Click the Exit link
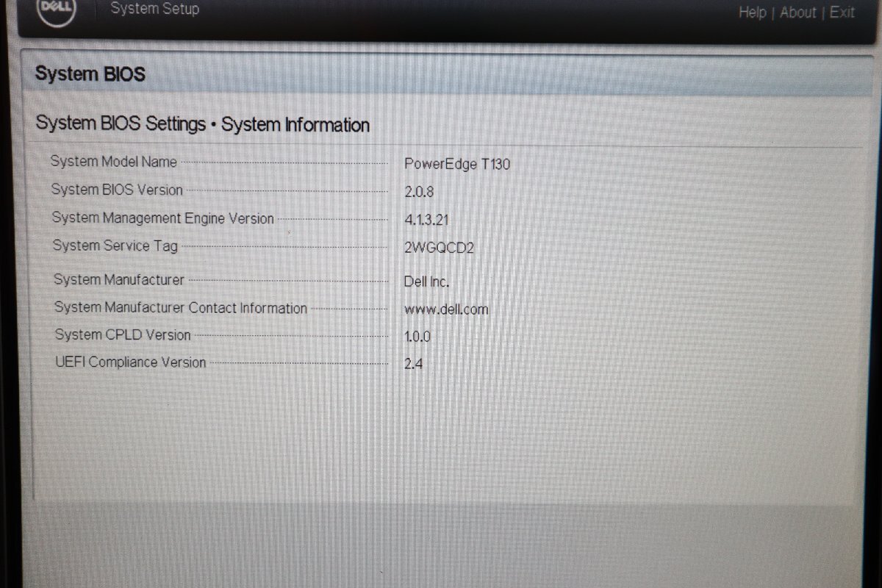This screenshot has height=588, width=882. [x=842, y=12]
